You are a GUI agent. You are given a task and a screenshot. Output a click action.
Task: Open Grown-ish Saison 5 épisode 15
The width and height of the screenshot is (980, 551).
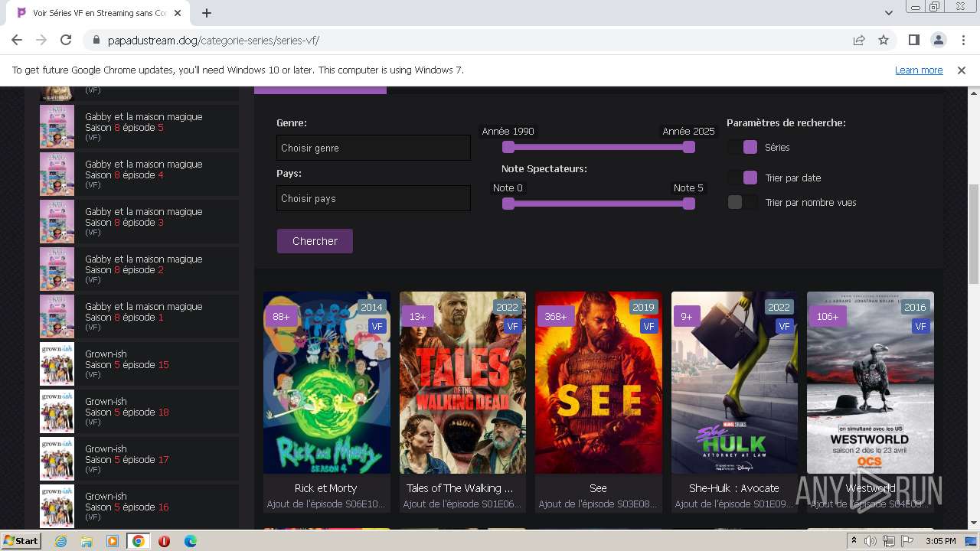click(139, 364)
